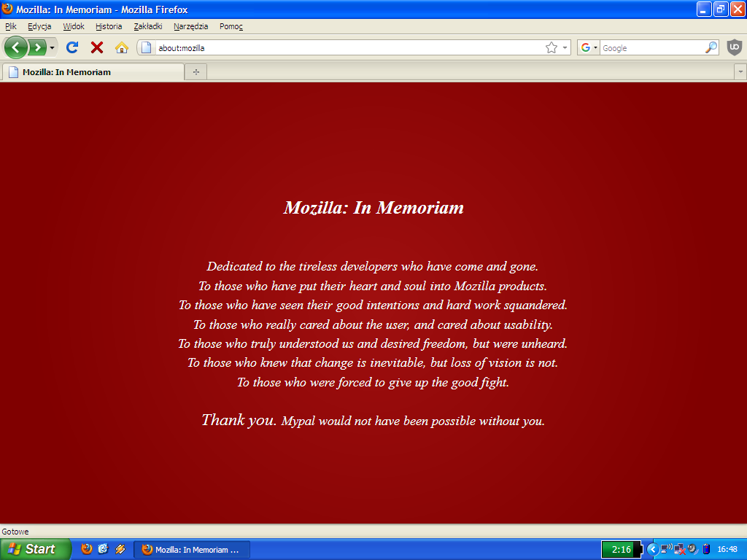Click the Gotowe status bar text
The width and height of the screenshot is (747, 560).
pyautogui.click(x=15, y=532)
